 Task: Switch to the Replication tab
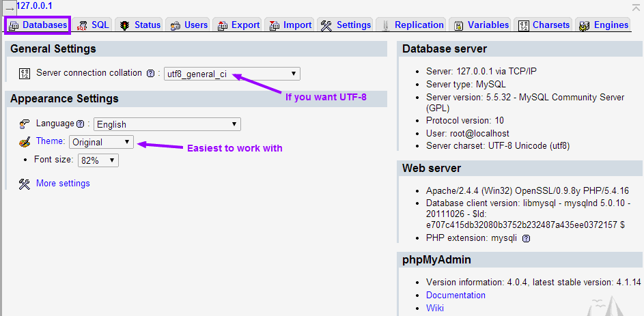[411, 25]
